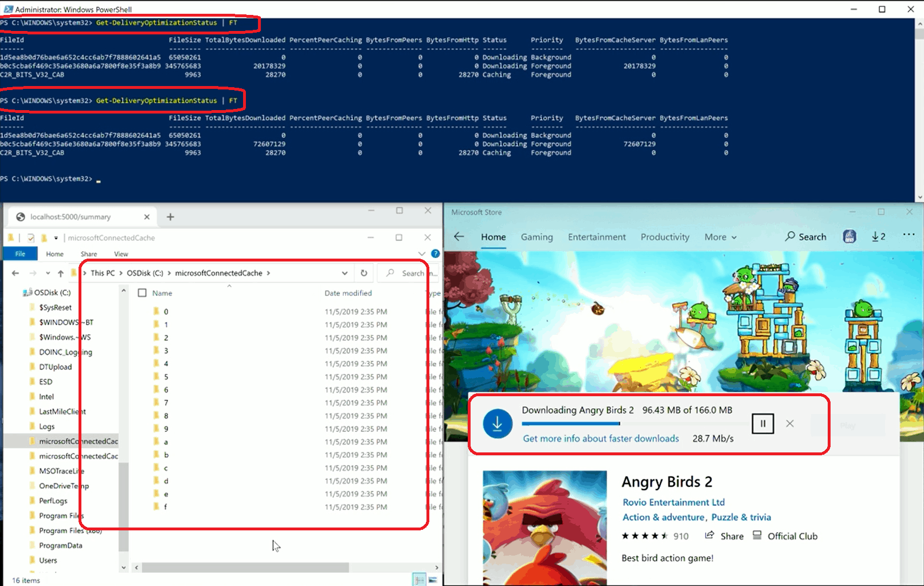The image size is (924, 586).
Task: Expand the Explorer ribbon with the chevron
Action: (422, 253)
